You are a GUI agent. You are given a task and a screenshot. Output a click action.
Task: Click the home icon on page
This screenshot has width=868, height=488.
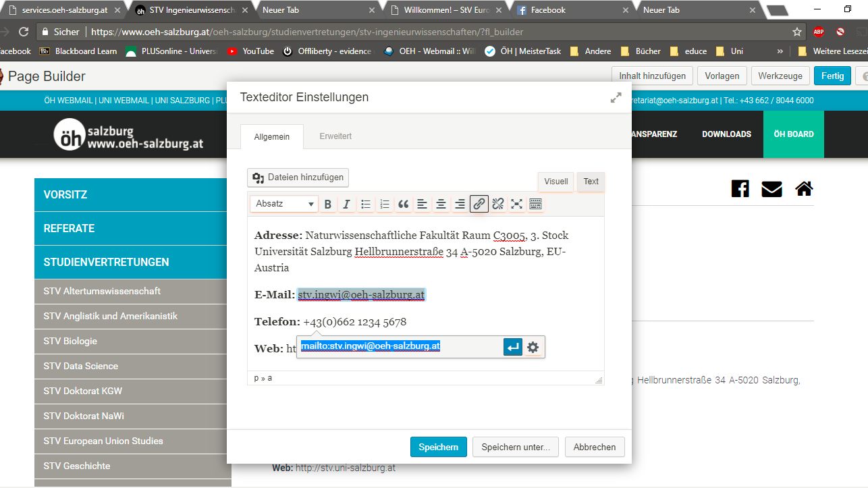804,189
